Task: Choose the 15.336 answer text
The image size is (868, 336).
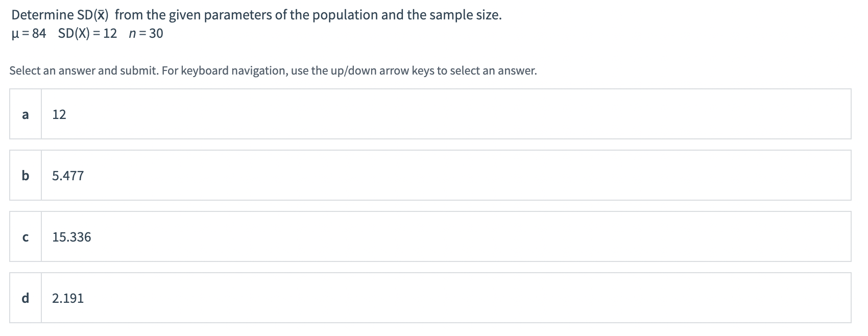Action: click(71, 237)
